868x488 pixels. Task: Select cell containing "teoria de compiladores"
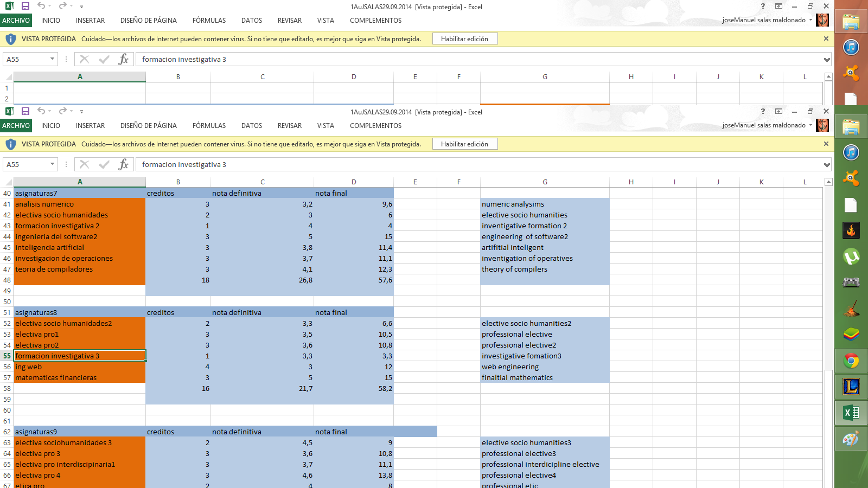[79, 269]
